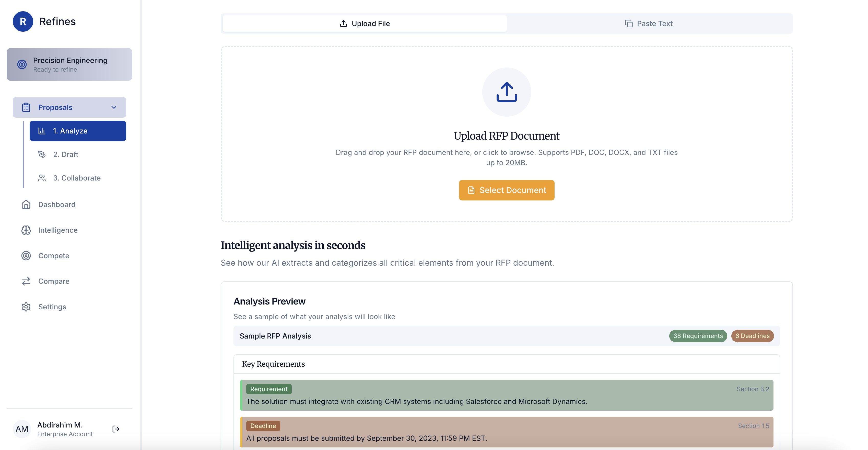Click the logout icon beside Abdirahim M.
This screenshot has height=450, width=868.
(116, 429)
